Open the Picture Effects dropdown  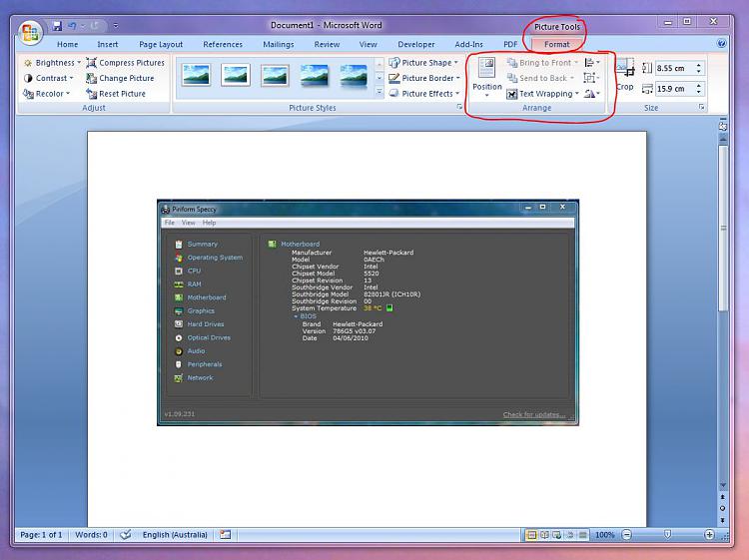(x=423, y=94)
